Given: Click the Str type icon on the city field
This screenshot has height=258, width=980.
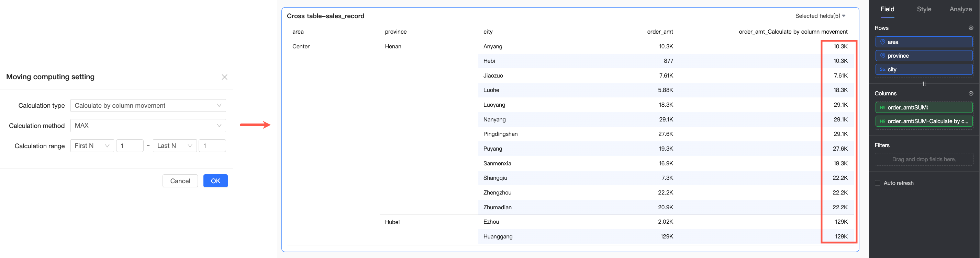Looking at the screenshot, I should point(883,70).
